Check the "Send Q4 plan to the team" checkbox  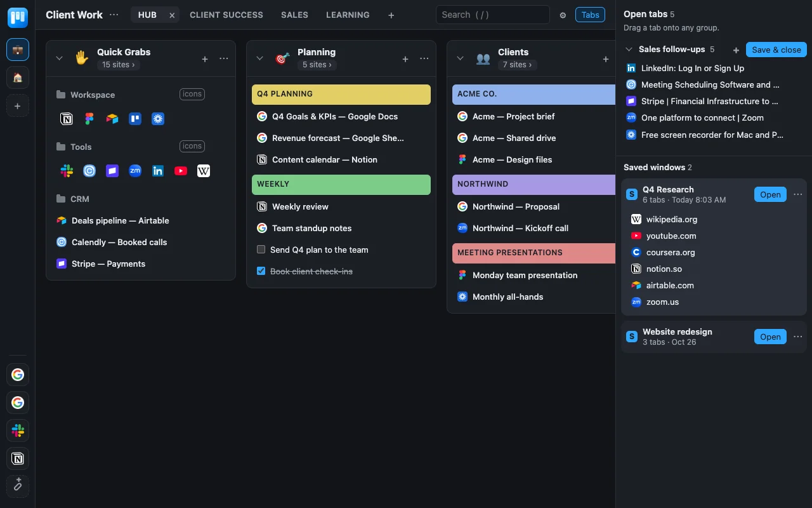coord(261,250)
